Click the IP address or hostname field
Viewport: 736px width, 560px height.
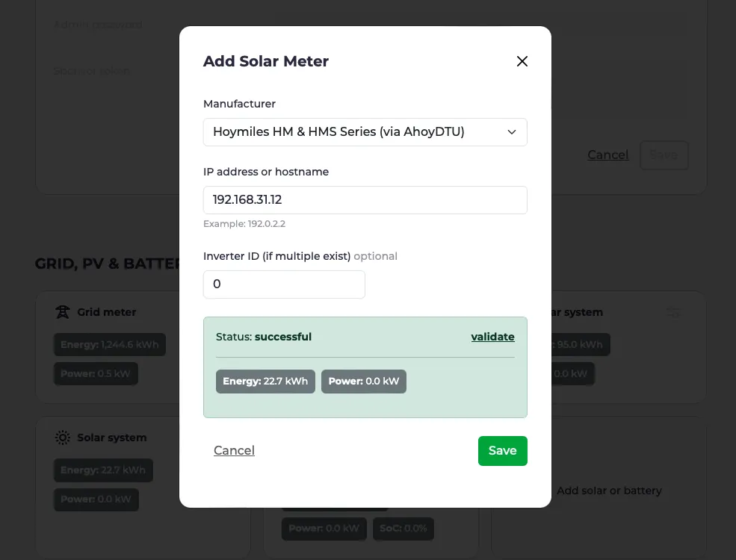tap(365, 200)
